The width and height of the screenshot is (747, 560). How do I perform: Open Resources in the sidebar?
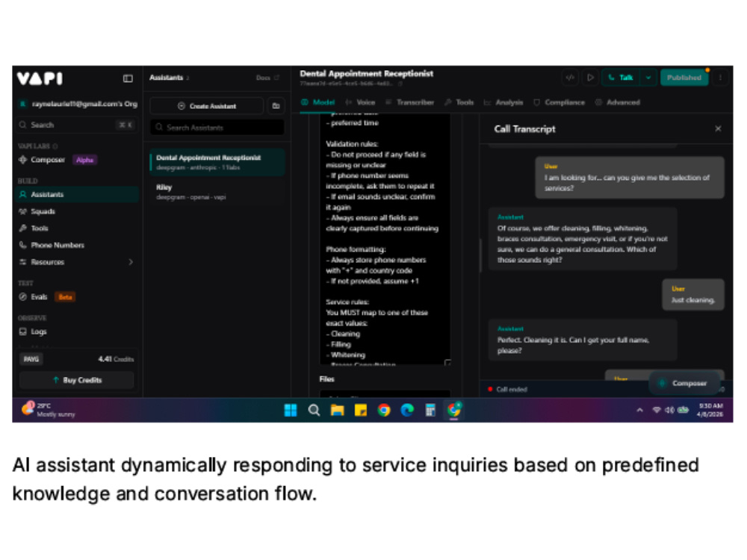pyautogui.click(x=48, y=262)
